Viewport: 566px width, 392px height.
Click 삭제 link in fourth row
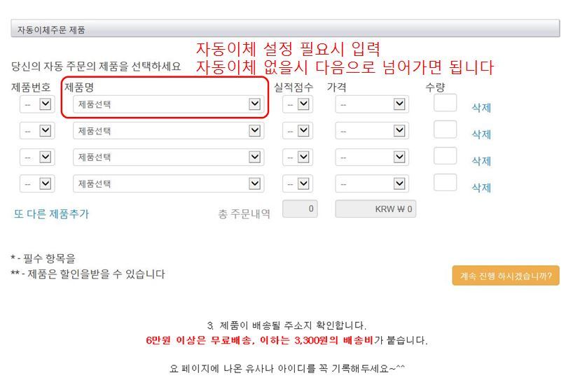pos(481,188)
